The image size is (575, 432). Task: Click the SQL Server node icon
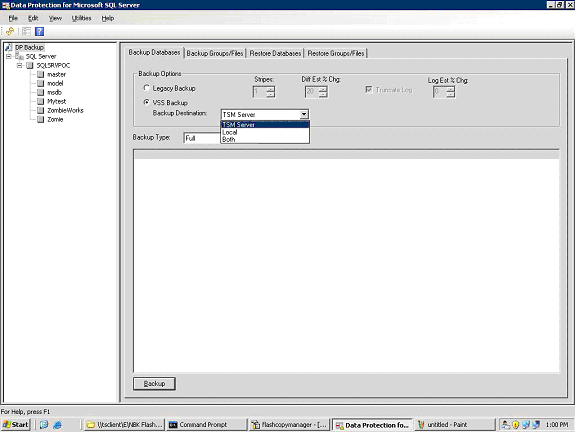20,56
